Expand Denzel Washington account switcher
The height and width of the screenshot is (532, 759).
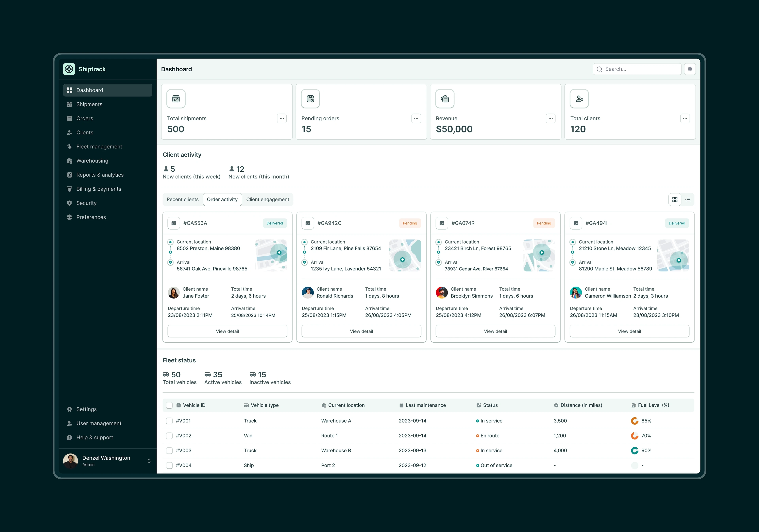(149, 461)
